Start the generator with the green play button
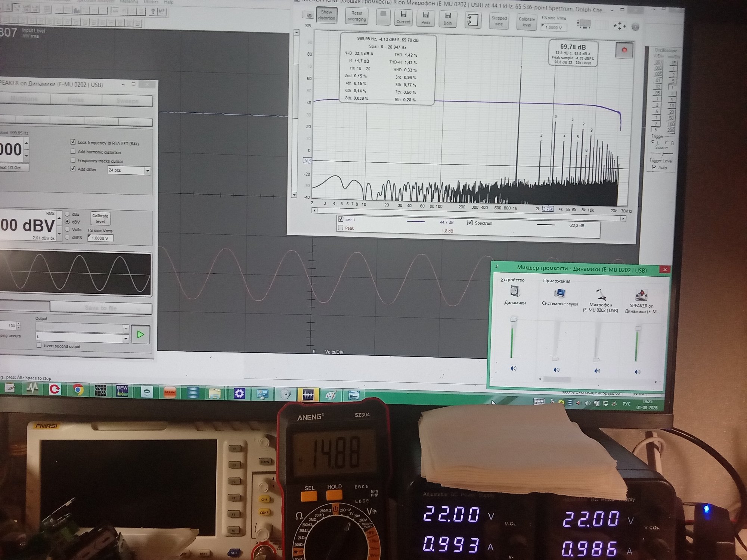Viewport: 747px width, 560px height. pos(140,334)
